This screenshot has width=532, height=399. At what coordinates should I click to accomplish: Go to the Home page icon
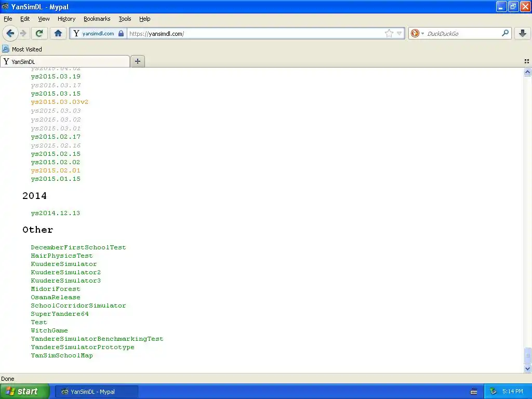tap(58, 33)
